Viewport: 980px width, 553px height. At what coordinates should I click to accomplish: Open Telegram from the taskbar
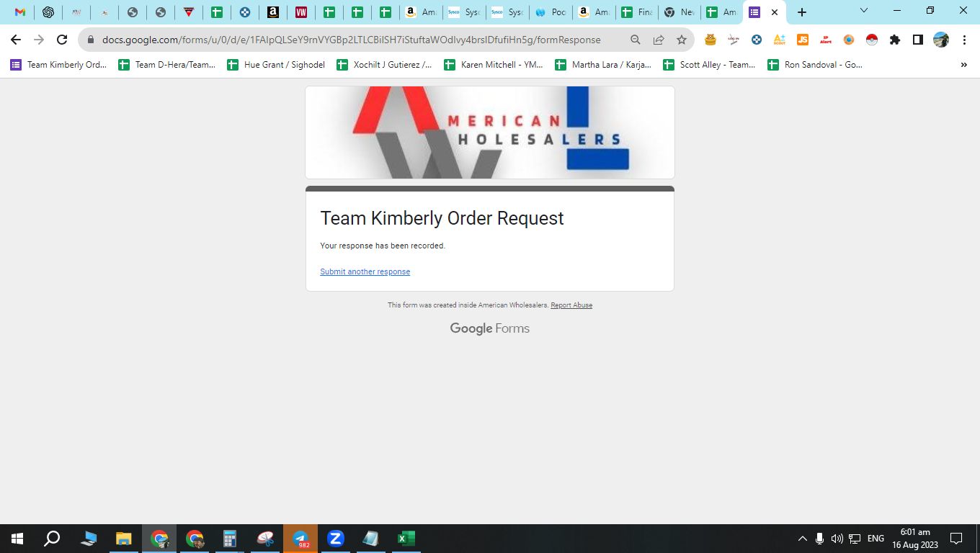coord(300,539)
